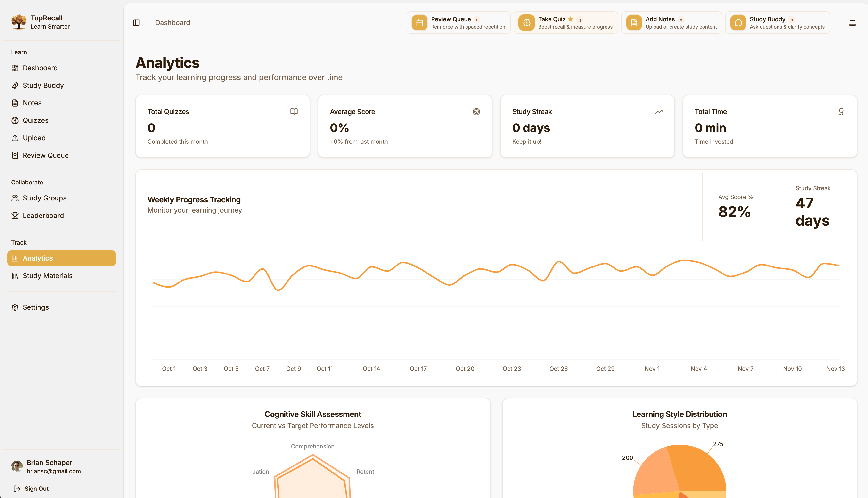Click the briansc@gmail.com email text
The image size is (868, 498).
[54, 471]
